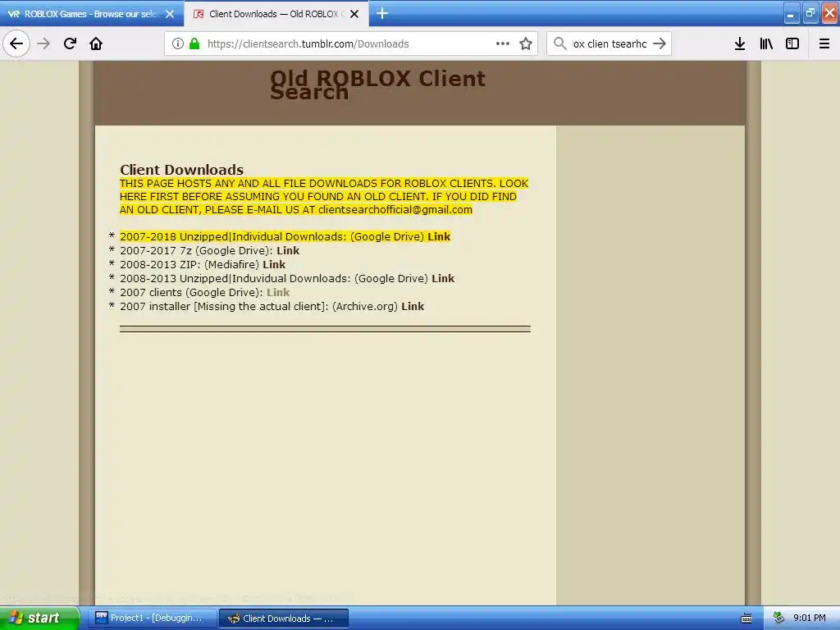Reload the current page
Screen dimensions: 840x630
(70, 43)
